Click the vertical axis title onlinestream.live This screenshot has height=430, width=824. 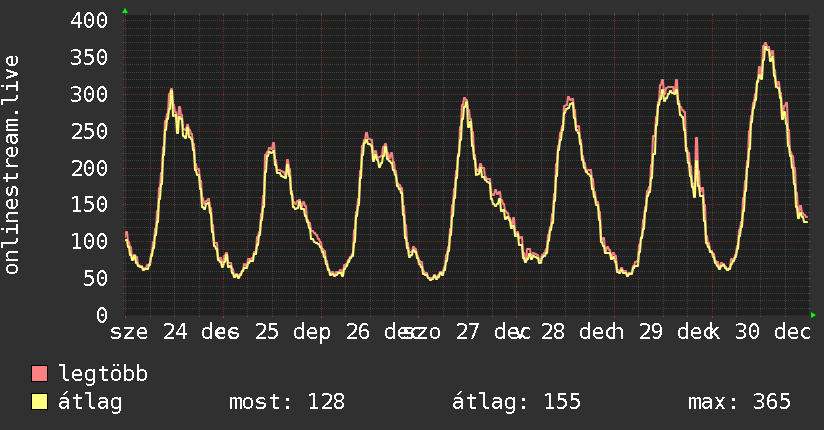[11, 165]
